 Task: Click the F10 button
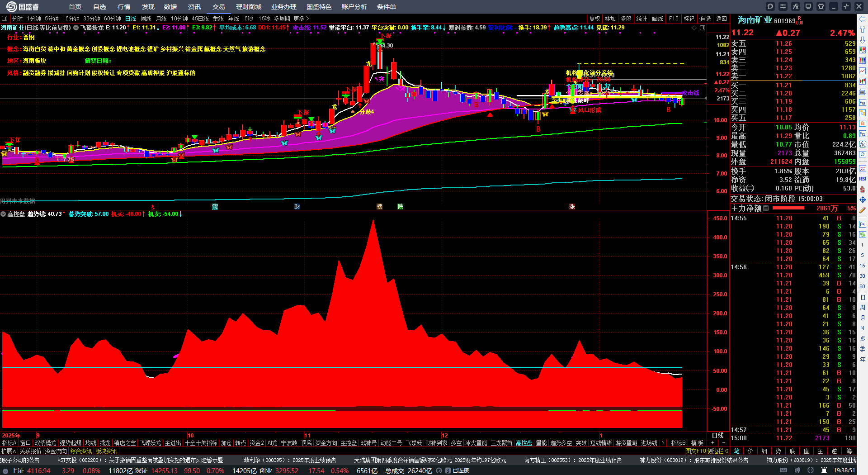674,19
